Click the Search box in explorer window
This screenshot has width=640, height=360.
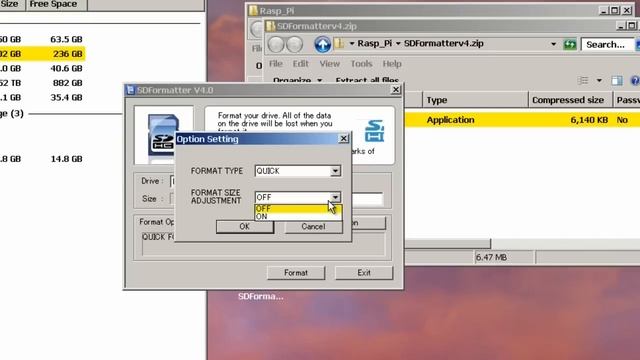click(608, 44)
